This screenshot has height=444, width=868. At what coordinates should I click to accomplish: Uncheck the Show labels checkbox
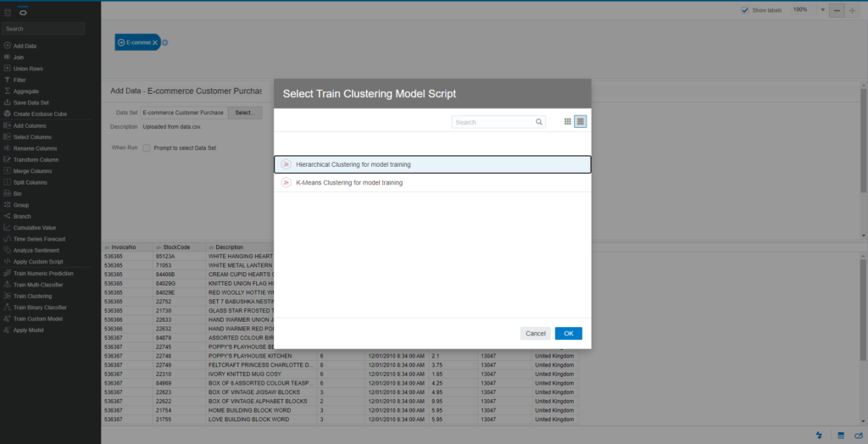coord(745,10)
